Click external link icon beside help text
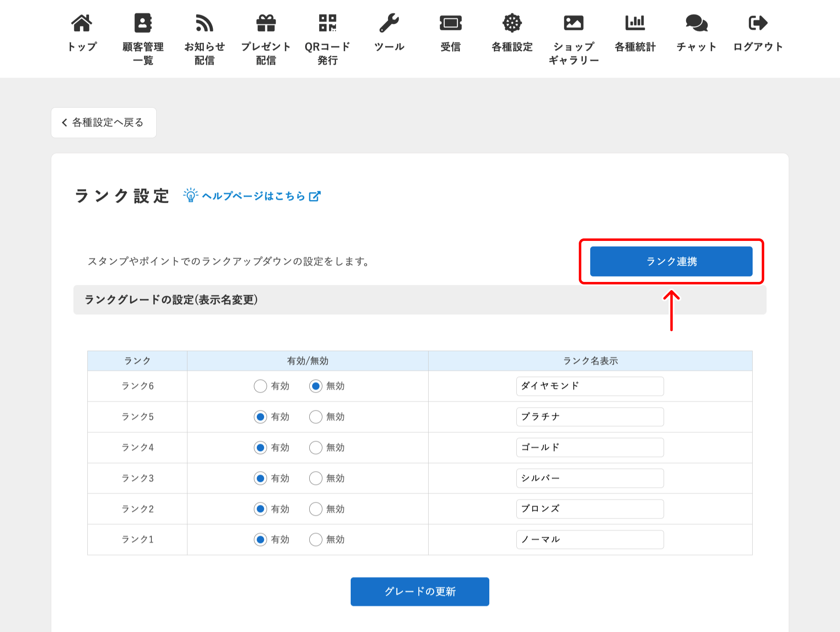This screenshot has height=632, width=840. click(315, 196)
